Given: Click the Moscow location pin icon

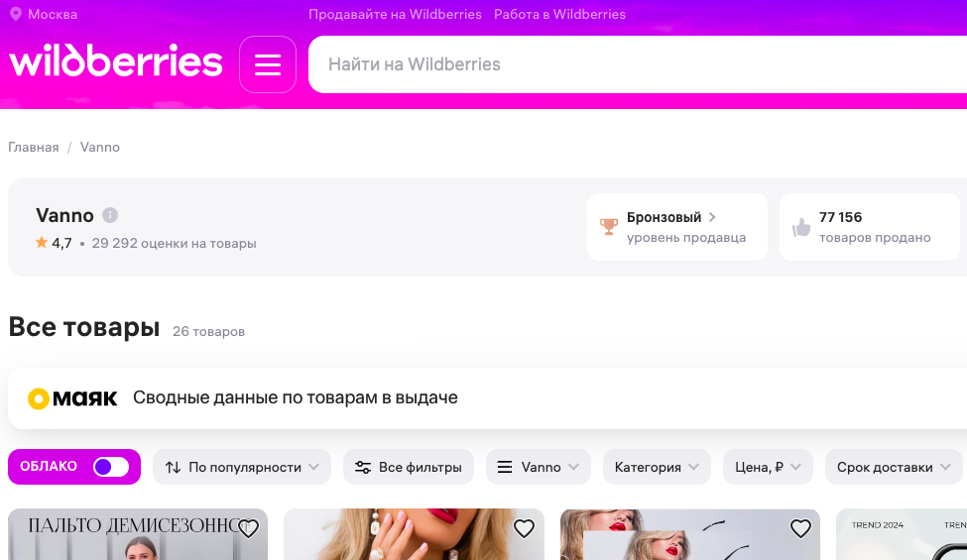Looking at the screenshot, I should coord(15,14).
